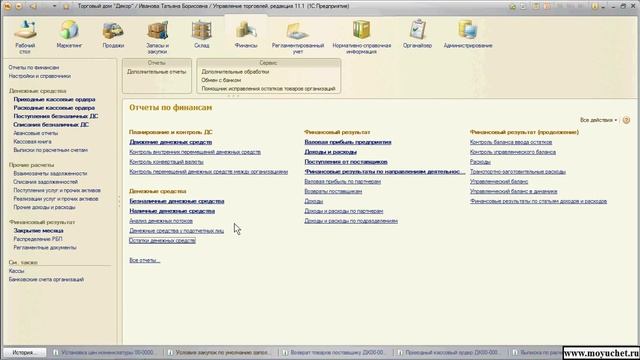Open Управленческий баланс в динамике
This screenshot has height=360, width=640.
click(513, 191)
